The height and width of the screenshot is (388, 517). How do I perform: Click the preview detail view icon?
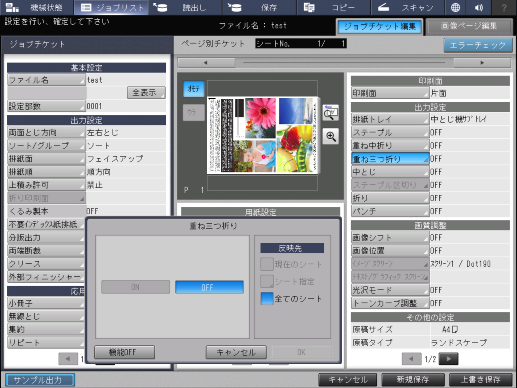tap(331, 113)
